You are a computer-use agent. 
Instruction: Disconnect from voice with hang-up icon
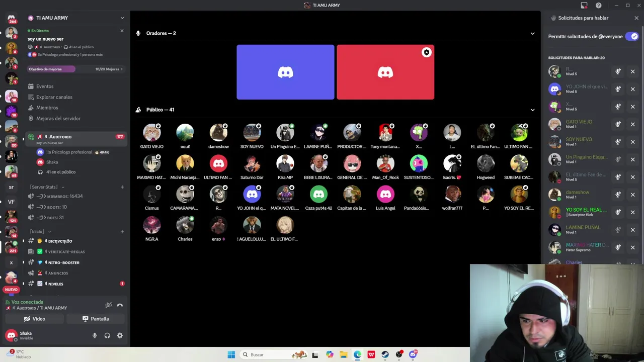(120, 305)
